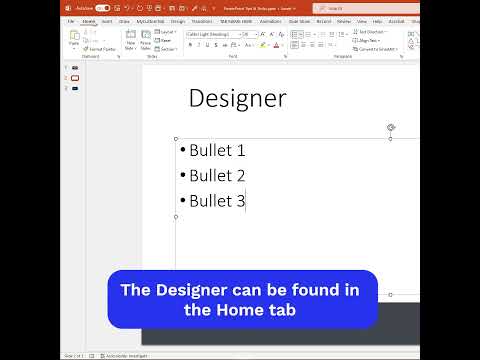
Task: Open the Transitions tab
Action: (202, 21)
